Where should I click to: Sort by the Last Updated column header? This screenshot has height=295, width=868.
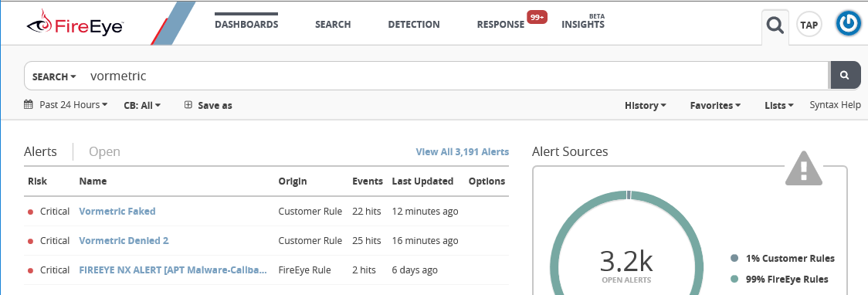pyautogui.click(x=422, y=181)
